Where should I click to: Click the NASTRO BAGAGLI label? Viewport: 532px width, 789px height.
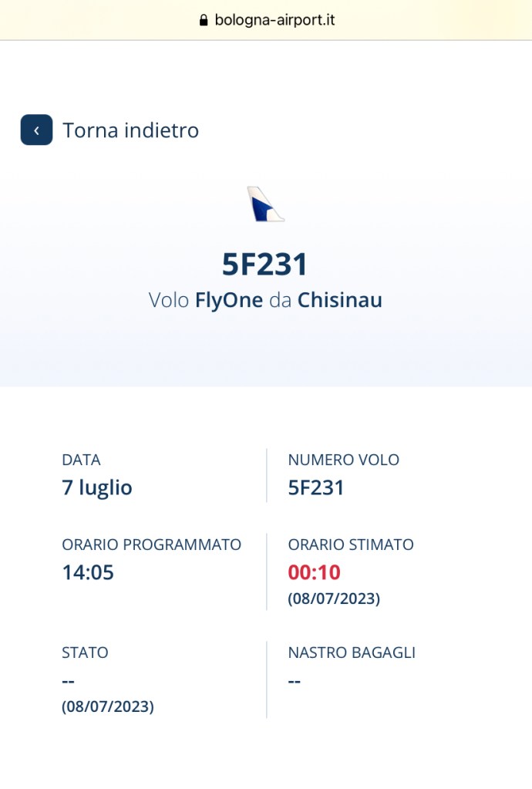coord(352,652)
